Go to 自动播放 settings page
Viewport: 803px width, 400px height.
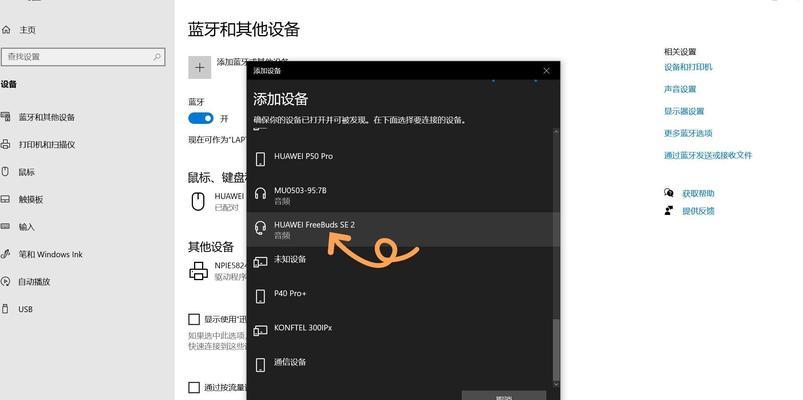coord(34,282)
